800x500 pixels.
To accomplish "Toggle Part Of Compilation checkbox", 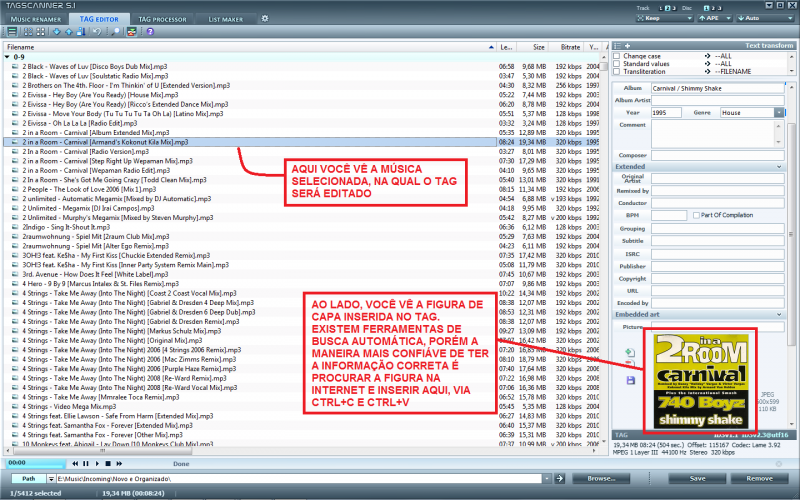I will tap(696, 215).
